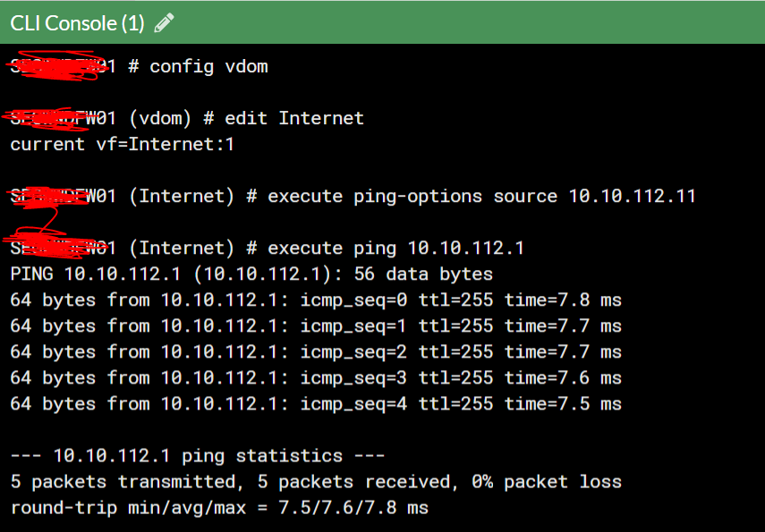Viewport: 765px width, 532px height.
Task: Click the icmp_seq=3 reply line
Action: pos(316,377)
